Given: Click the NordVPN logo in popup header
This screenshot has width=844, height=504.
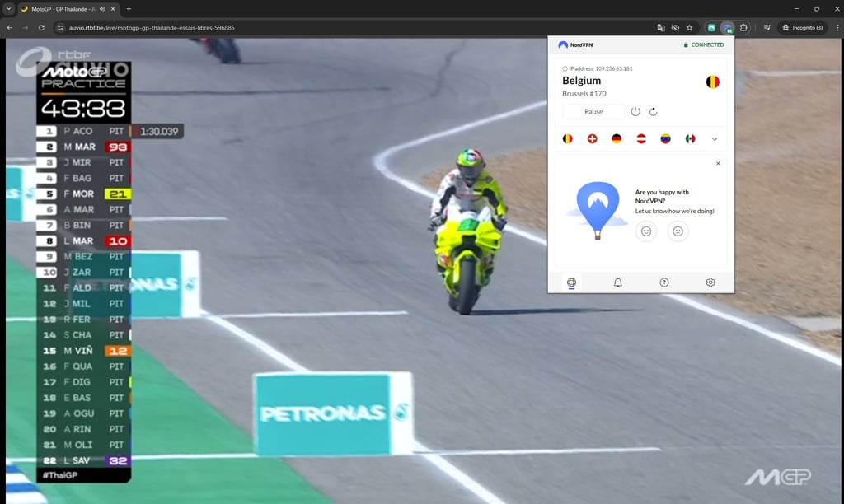Looking at the screenshot, I should tap(576, 45).
